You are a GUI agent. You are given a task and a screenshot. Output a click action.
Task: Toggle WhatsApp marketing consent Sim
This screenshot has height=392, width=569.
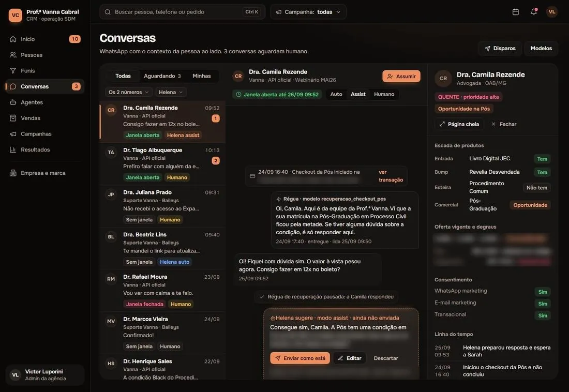click(x=543, y=292)
